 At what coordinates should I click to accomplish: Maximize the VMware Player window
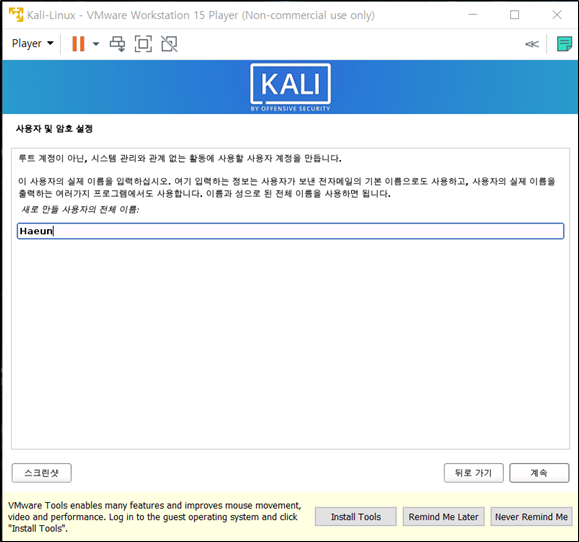click(x=514, y=15)
